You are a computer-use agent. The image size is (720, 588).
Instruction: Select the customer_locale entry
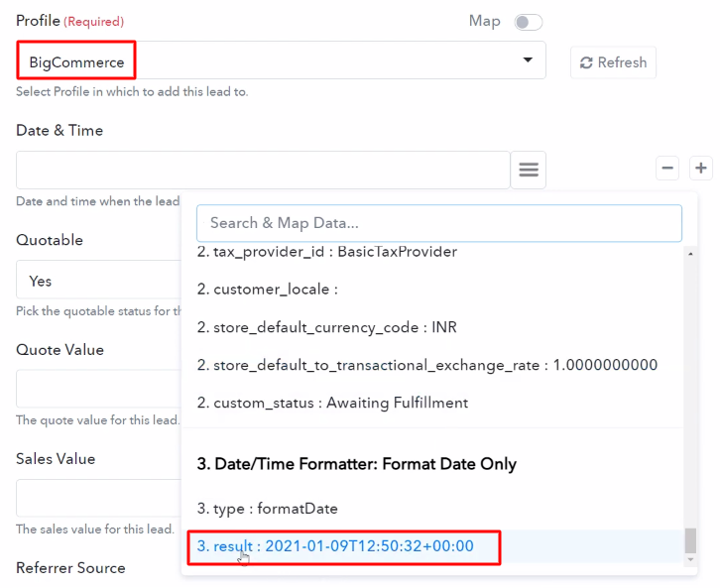(267, 290)
